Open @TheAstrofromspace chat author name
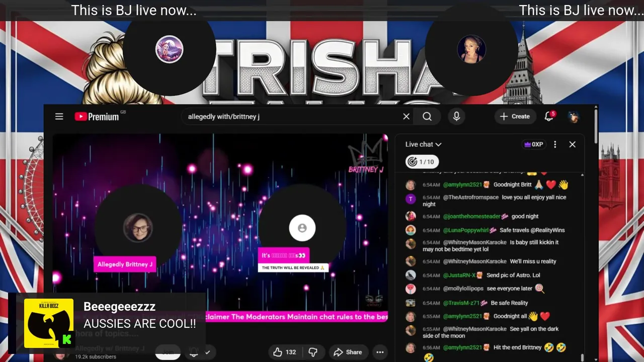Image resolution: width=644 pixels, height=362 pixels. click(471, 197)
